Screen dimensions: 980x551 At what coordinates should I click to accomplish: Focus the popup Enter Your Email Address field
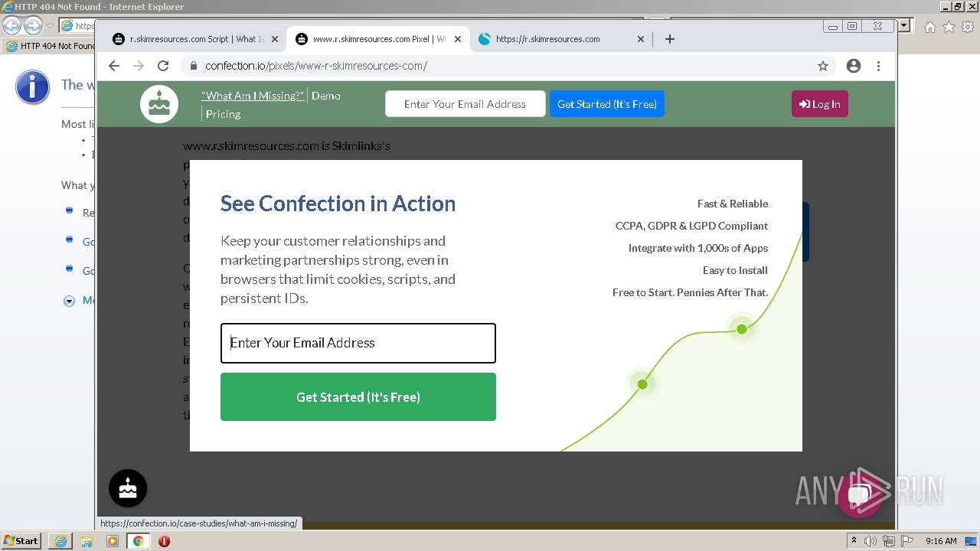click(x=358, y=343)
